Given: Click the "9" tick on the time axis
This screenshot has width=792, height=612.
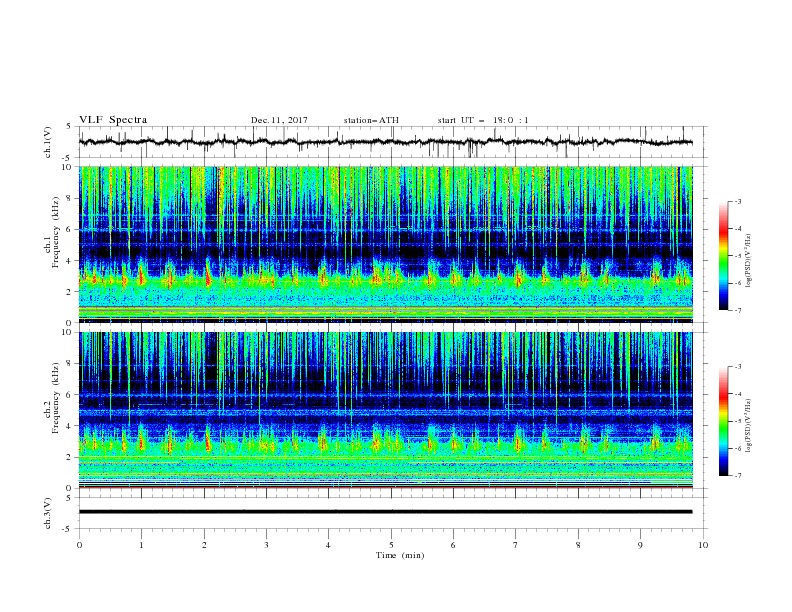Looking at the screenshot, I should click(x=640, y=545).
